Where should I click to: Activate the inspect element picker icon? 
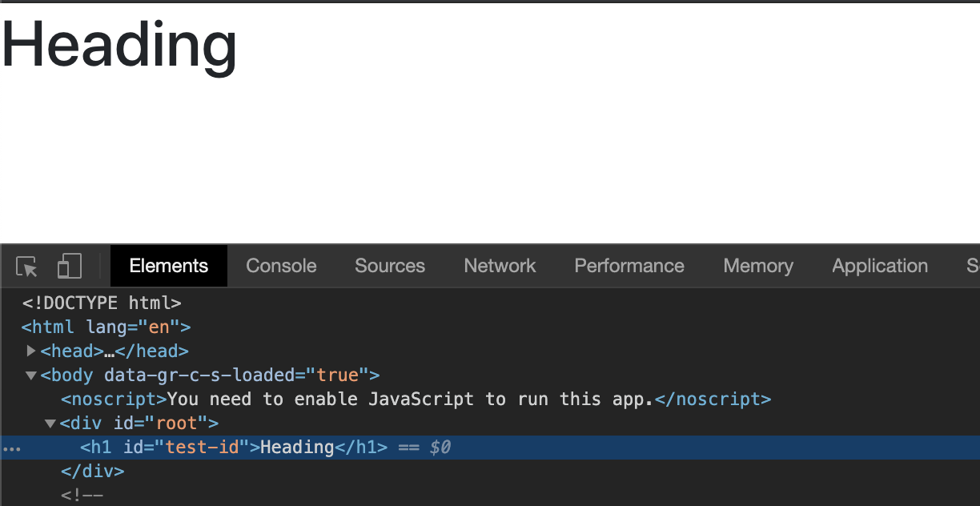point(26,267)
